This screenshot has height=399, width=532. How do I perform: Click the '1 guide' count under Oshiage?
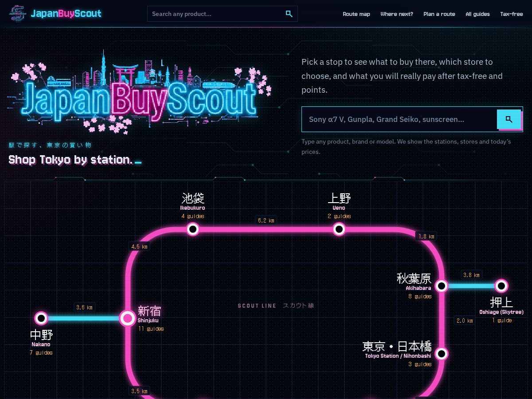pos(501,320)
